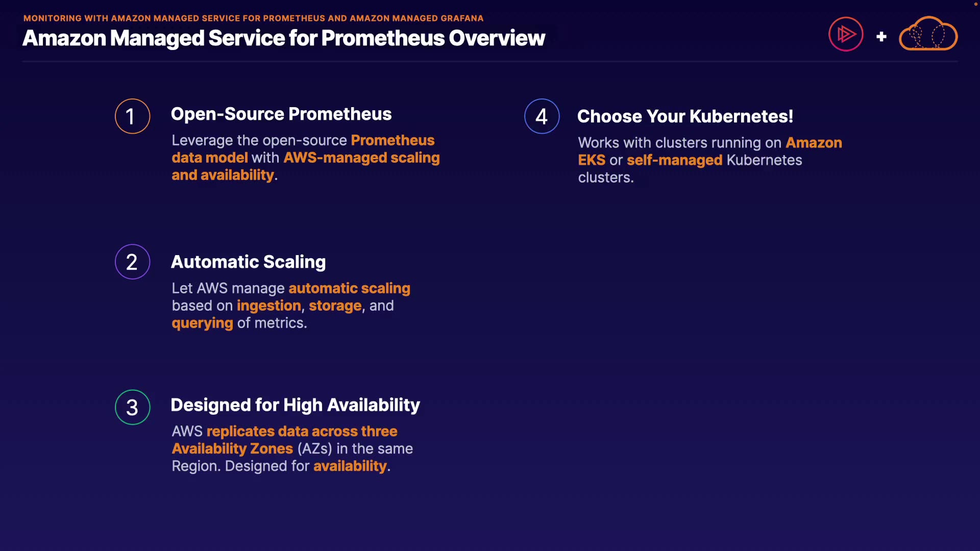Click the small orange dot in corner
This screenshot has width=980, height=551.
[975, 4]
